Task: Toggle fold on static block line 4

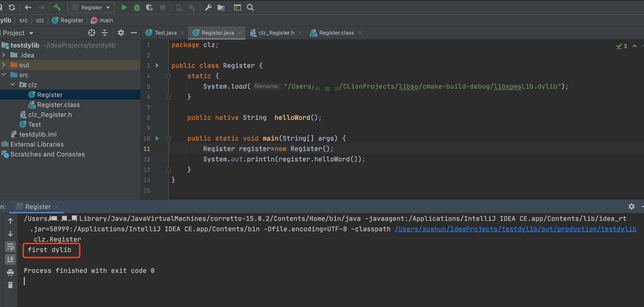Action: coord(169,76)
